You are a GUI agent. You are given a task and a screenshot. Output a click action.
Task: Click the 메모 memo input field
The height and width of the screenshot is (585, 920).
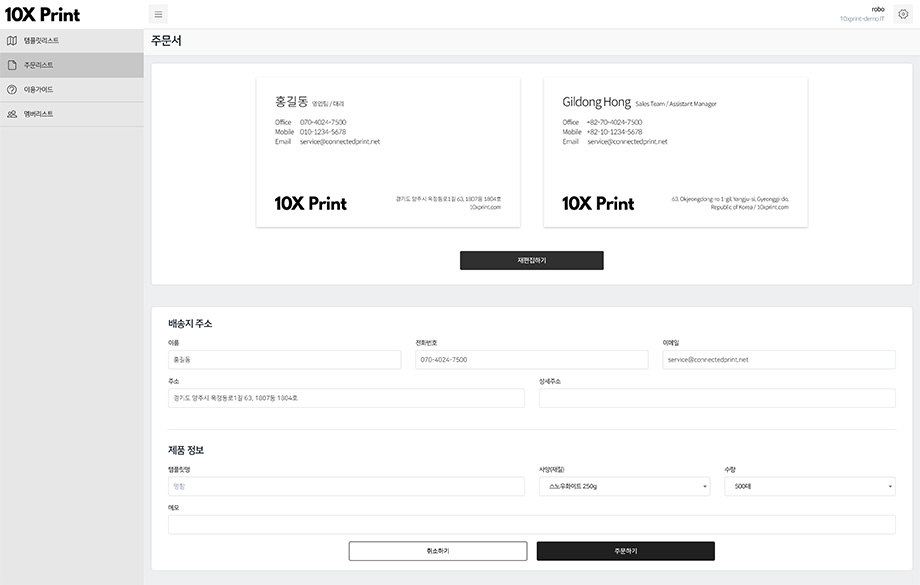(532, 525)
